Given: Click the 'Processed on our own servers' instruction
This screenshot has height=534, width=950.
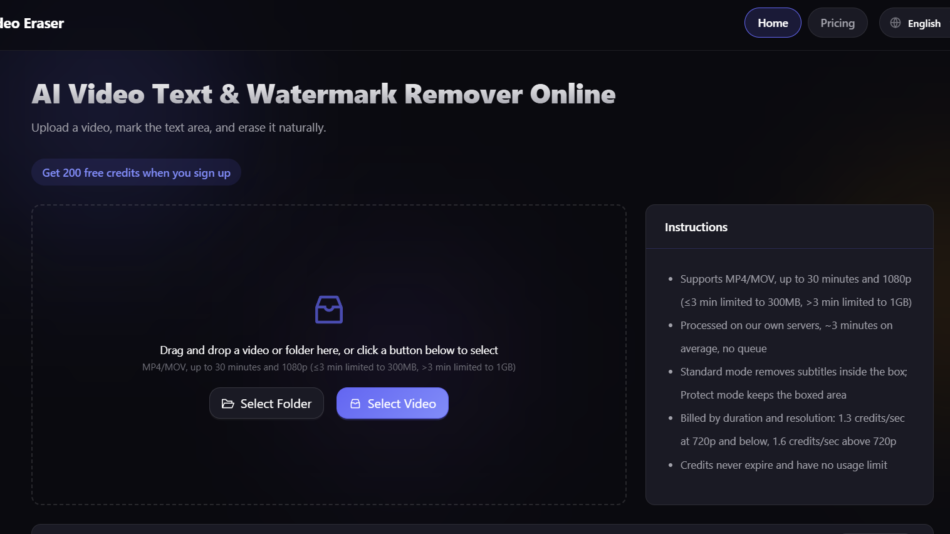Looking at the screenshot, I should click(x=786, y=337).
